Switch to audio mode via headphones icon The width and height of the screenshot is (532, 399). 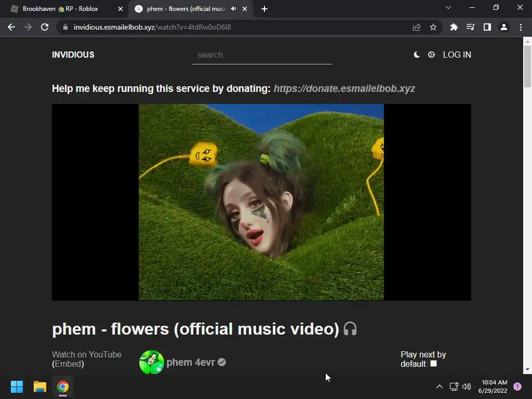pos(350,329)
